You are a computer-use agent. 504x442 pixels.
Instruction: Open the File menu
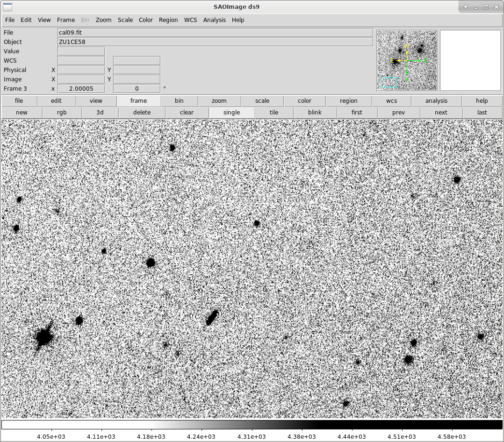10,20
